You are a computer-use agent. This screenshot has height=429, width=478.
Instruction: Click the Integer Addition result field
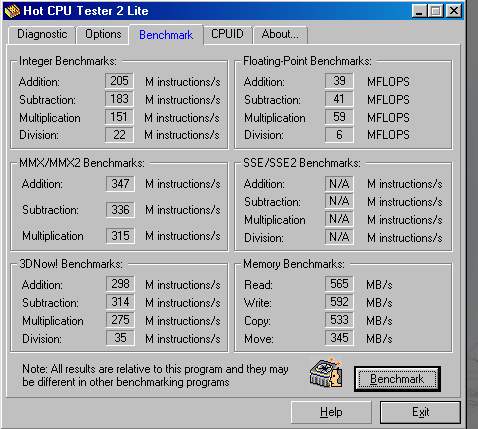click(119, 81)
